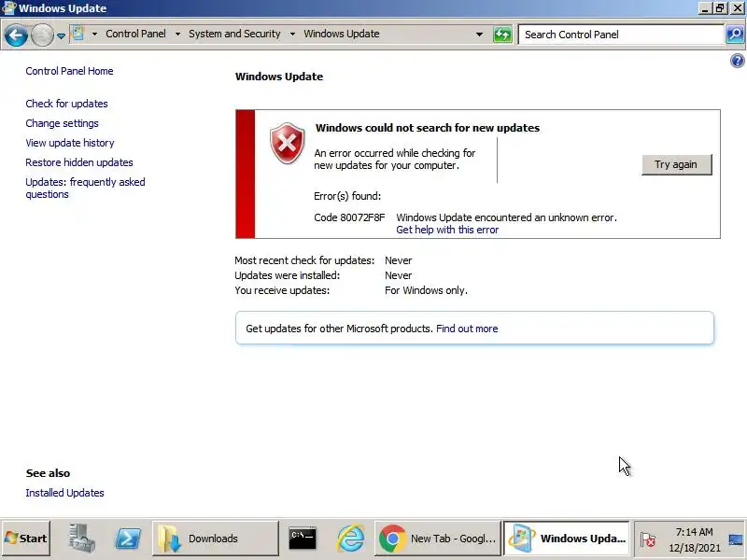Expand arrow after Control Panel breadcrumb
The height and width of the screenshot is (560, 747).
(177, 34)
